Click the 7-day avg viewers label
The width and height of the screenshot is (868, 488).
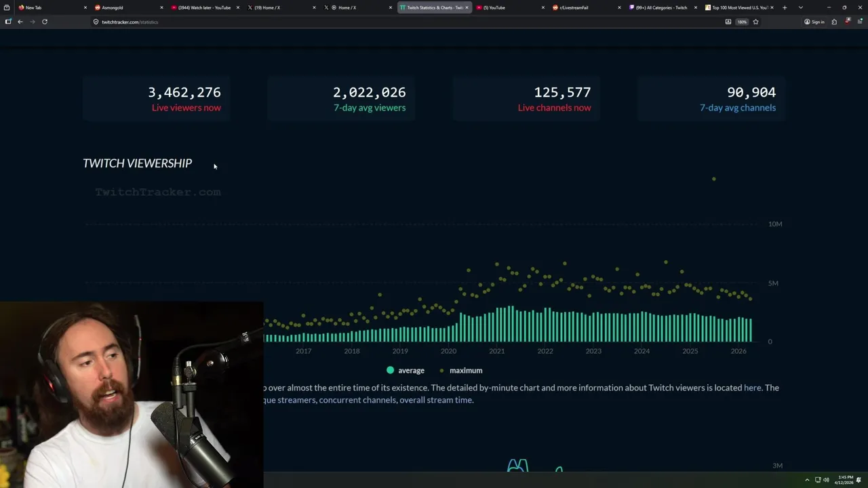pos(370,108)
